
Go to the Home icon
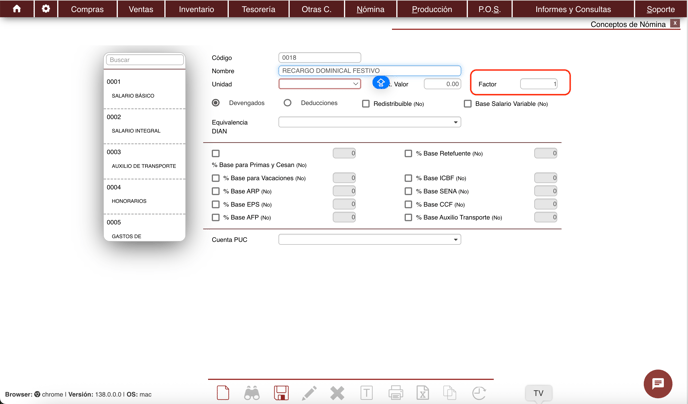pos(17,9)
